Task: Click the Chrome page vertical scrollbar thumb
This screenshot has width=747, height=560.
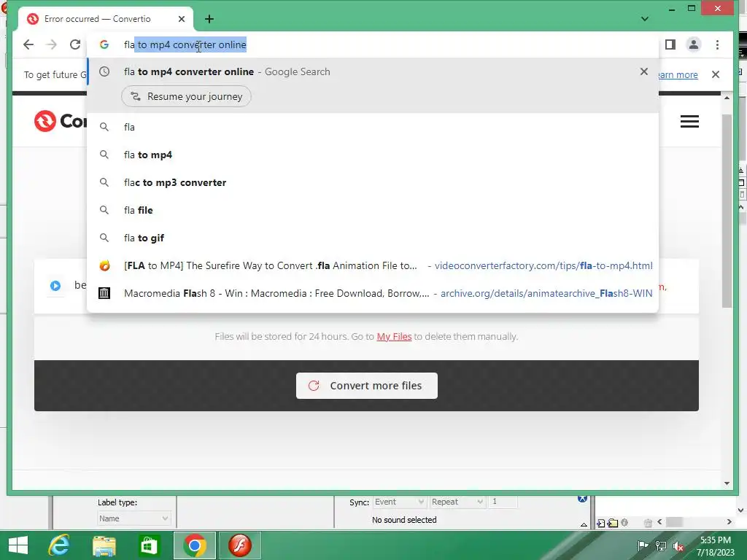Action: point(727,211)
